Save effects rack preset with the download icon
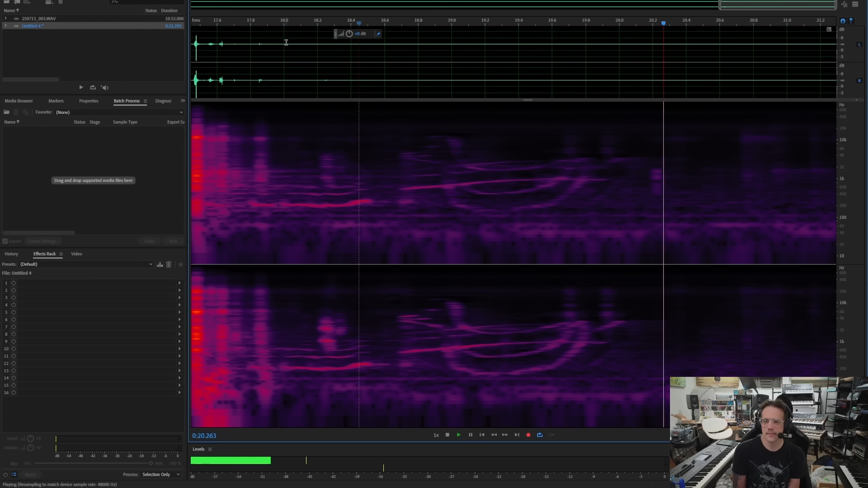Viewport: 868px width, 488px height. tap(160, 264)
